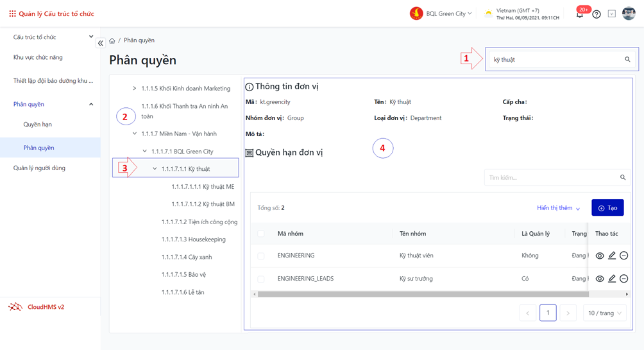
Task: View ENGINEERING group details with eye icon
Action: (600, 256)
